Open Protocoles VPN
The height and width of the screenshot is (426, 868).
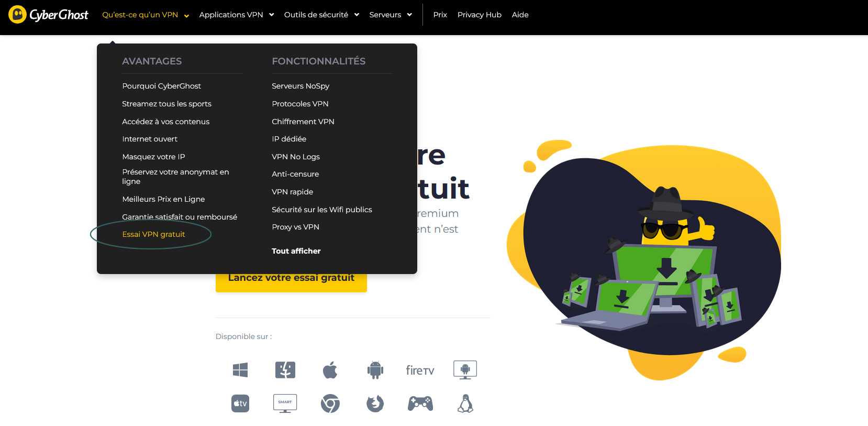[x=301, y=104]
